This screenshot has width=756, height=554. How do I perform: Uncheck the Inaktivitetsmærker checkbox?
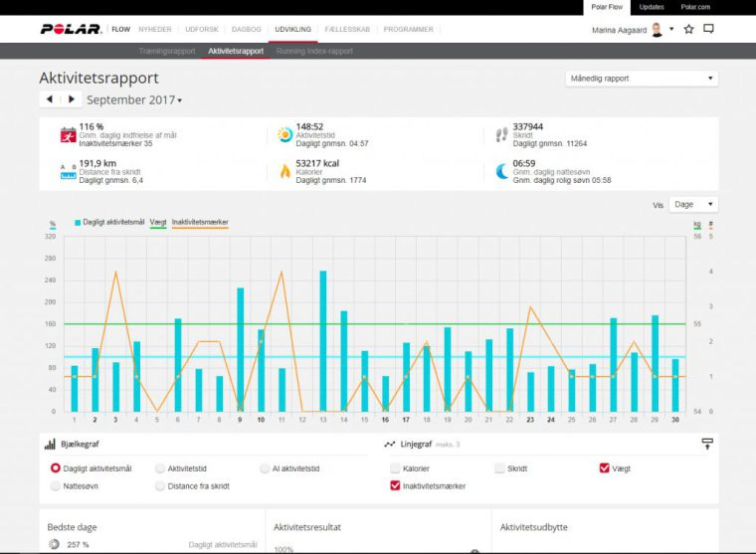(x=395, y=485)
